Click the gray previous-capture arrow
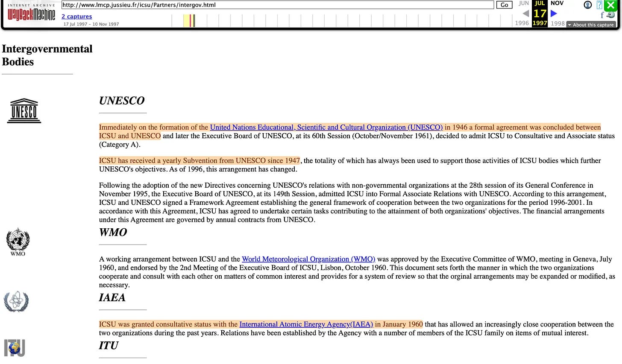 [526, 14]
